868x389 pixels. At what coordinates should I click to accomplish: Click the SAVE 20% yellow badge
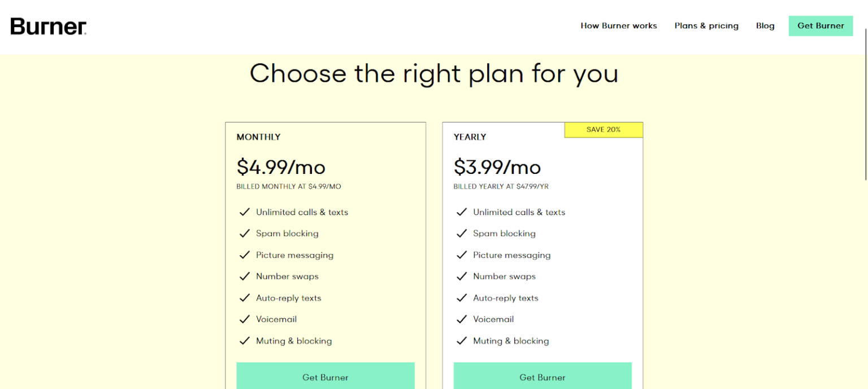click(x=604, y=130)
